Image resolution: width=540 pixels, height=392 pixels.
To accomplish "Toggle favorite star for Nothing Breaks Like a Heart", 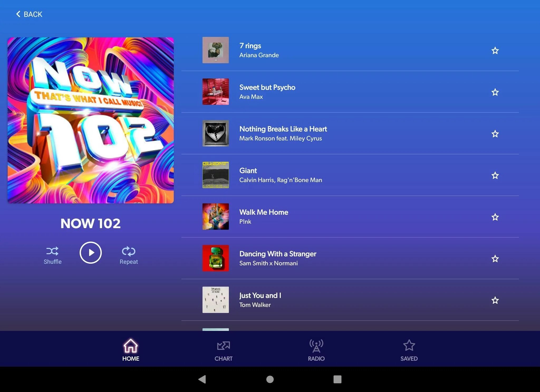I will [495, 133].
